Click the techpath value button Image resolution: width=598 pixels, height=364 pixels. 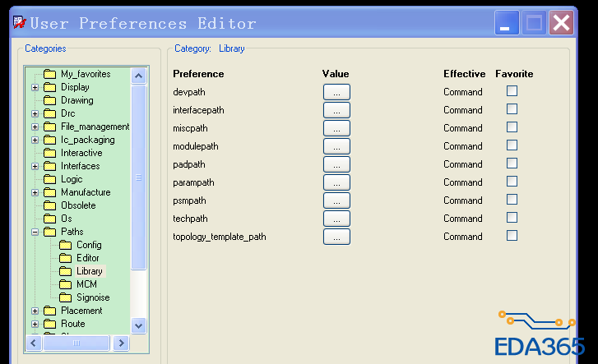click(x=336, y=219)
